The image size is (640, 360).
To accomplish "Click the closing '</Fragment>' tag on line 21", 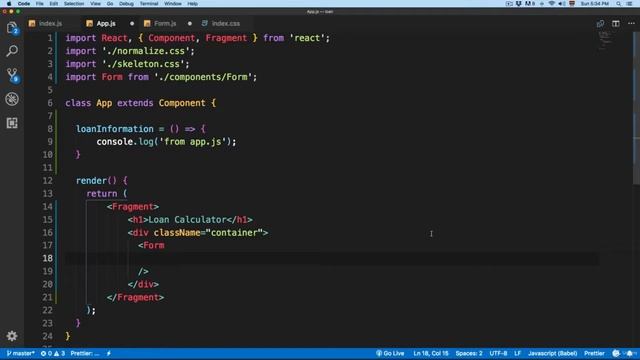I will coord(136,297).
